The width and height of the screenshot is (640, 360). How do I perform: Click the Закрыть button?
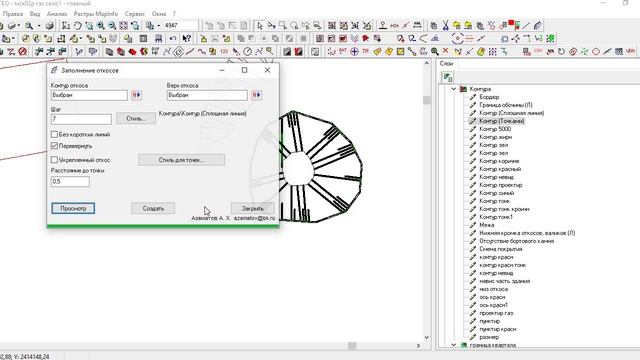tap(253, 208)
